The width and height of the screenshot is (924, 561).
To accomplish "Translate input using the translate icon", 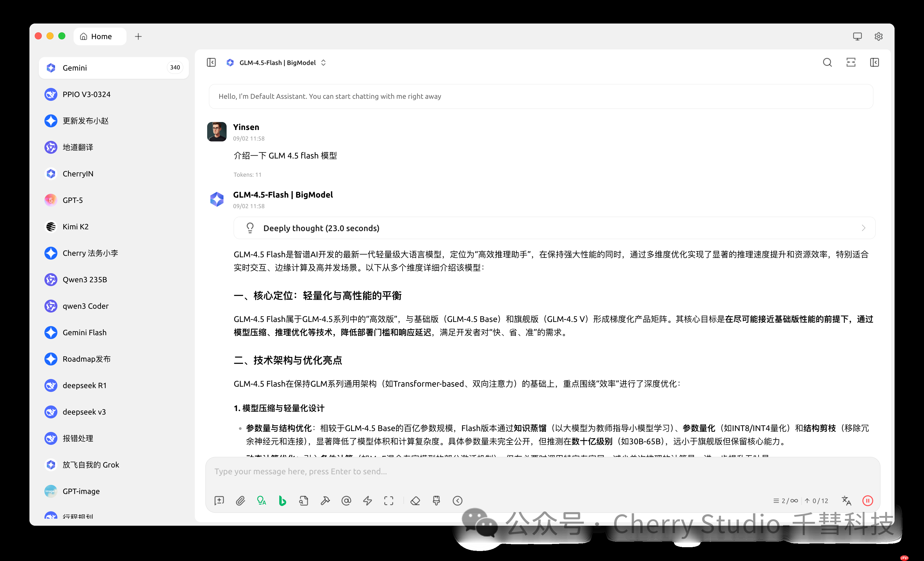I will [x=846, y=501].
